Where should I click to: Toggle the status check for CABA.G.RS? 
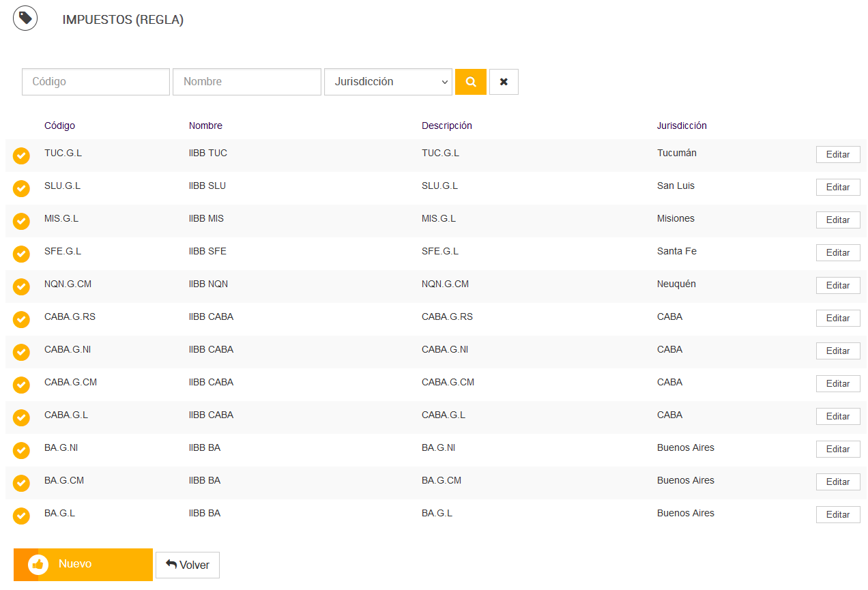tap(22, 319)
